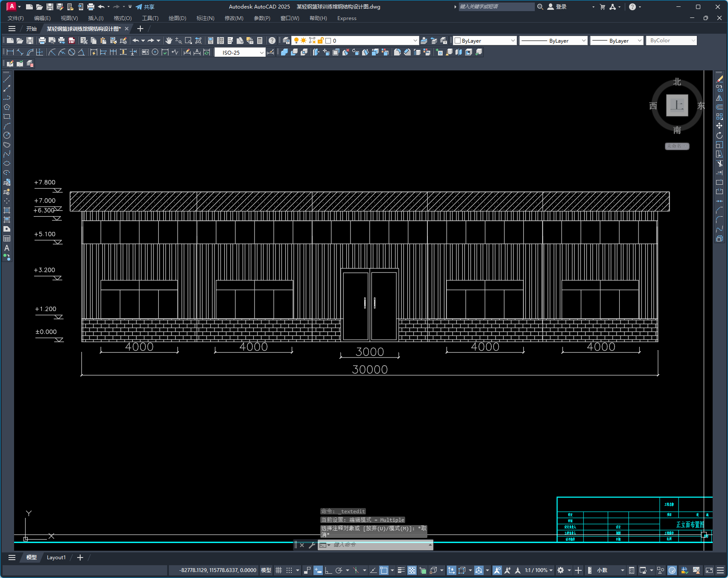This screenshot has width=728, height=578.
Task: Select the Circle drawing tool
Action: [7, 135]
